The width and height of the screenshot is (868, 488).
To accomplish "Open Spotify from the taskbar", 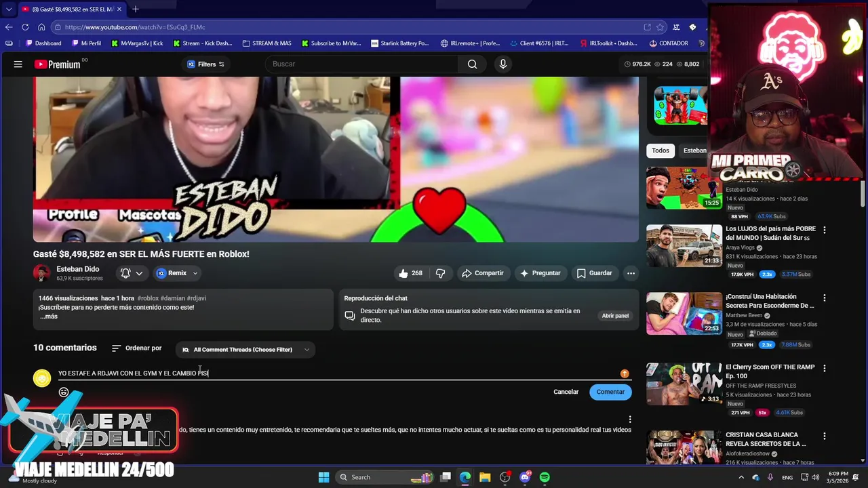I will click(x=545, y=477).
